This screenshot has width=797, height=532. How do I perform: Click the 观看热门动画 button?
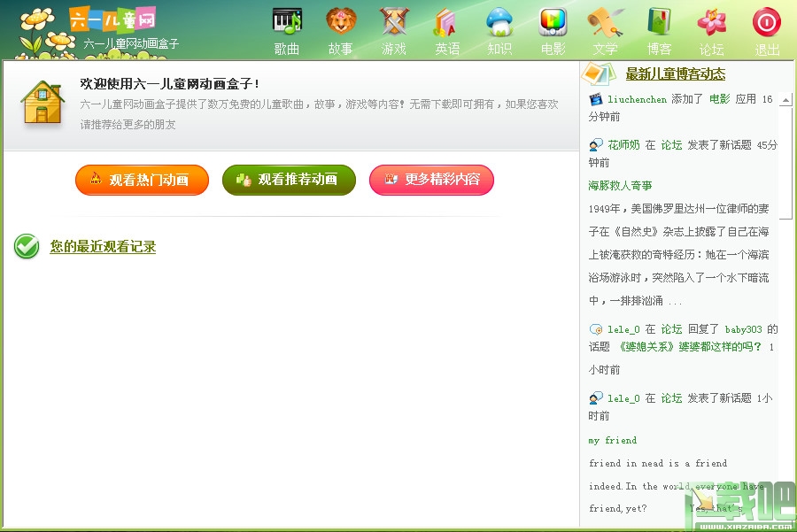(142, 180)
